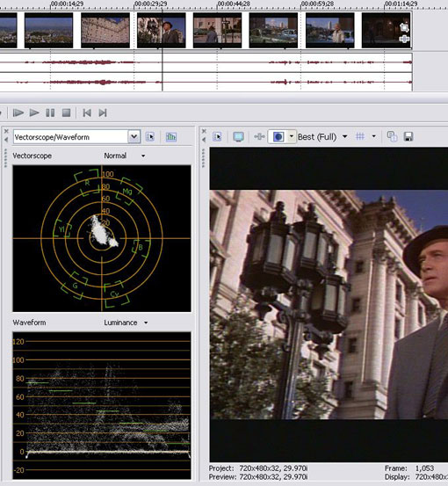Viewport: 448px width, 486px height.
Task: Toggle split screen view button
Action: click(x=278, y=137)
